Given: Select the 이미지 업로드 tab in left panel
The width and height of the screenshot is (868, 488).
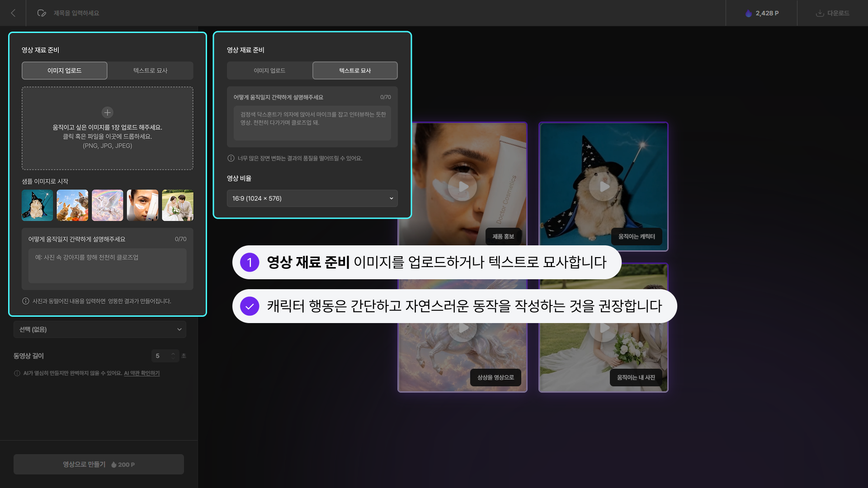Looking at the screenshot, I should point(65,70).
